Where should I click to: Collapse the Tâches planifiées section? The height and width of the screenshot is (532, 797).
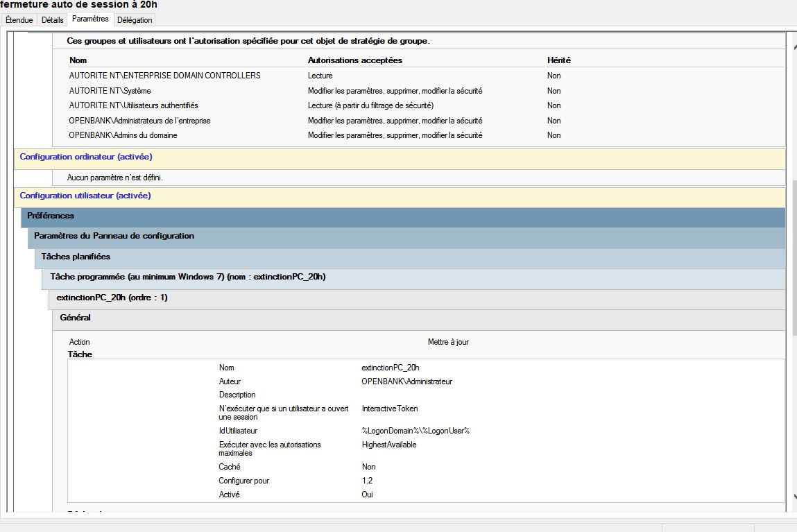pos(76,257)
